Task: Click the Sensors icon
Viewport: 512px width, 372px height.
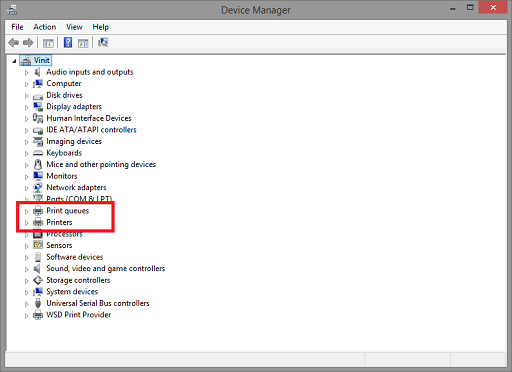Action: (x=38, y=245)
